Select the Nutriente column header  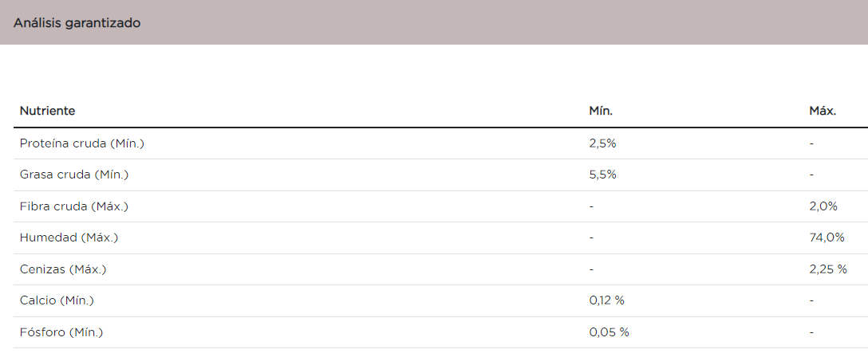click(x=47, y=111)
